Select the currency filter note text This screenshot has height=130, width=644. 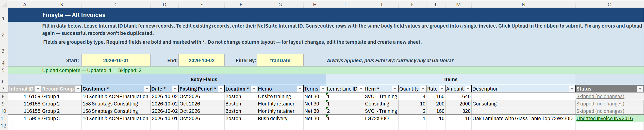390,60
